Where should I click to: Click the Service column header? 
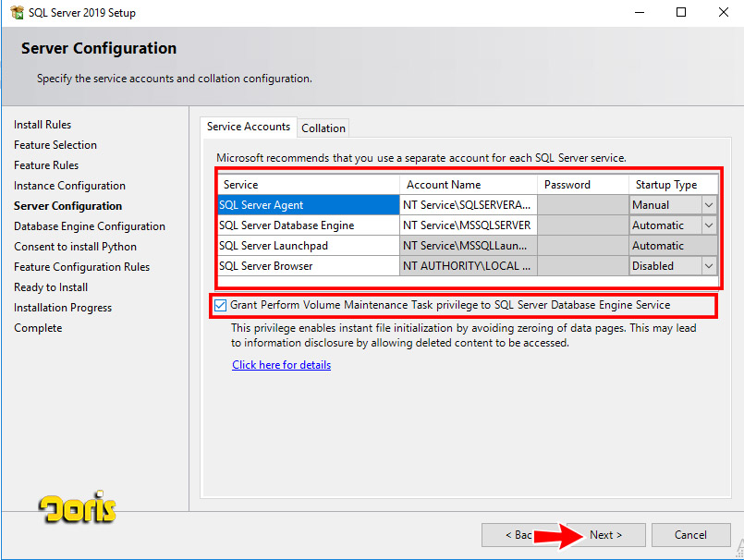[x=309, y=185]
